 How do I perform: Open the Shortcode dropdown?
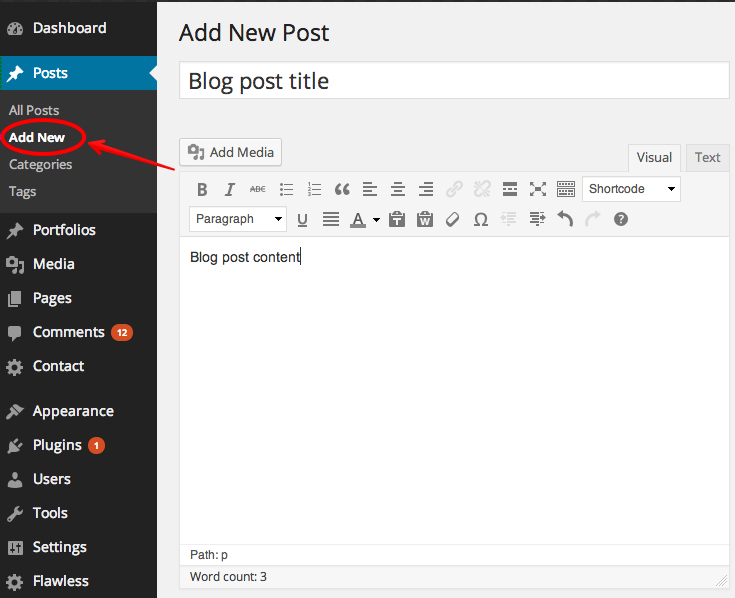[x=631, y=189]
